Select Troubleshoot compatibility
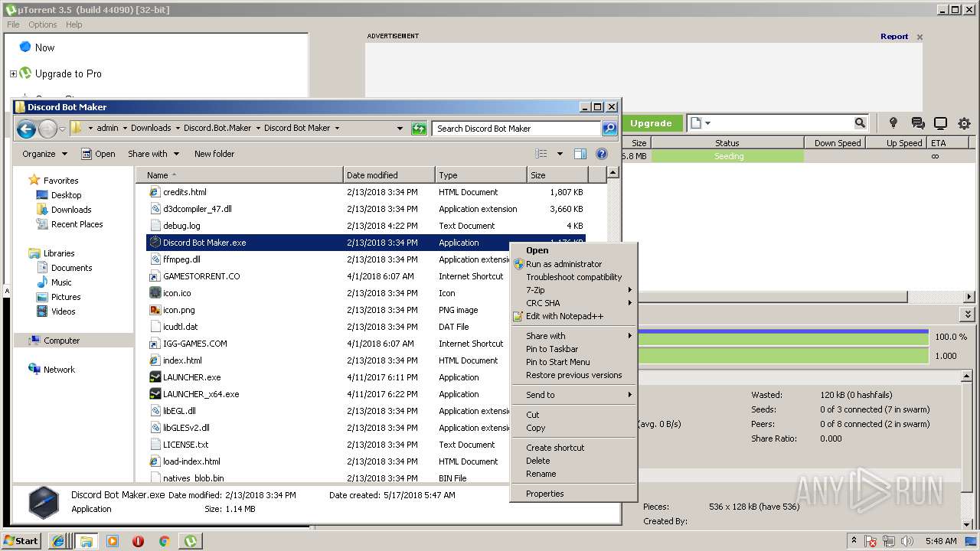Screen dimensions: 980x551 pyautogui.click(x=574, y=277)
